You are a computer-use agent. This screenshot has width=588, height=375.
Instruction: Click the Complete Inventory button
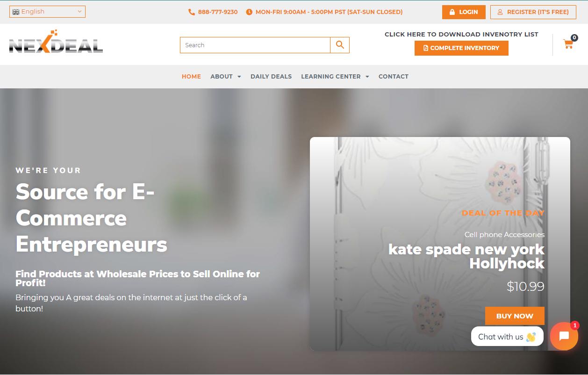click(461, 48)
